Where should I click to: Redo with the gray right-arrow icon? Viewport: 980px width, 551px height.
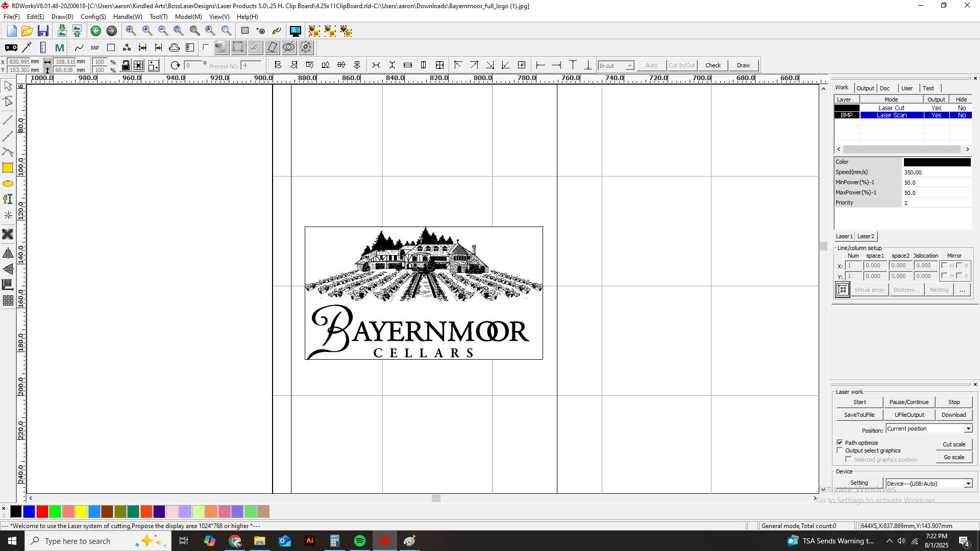(x=111, y=31)
